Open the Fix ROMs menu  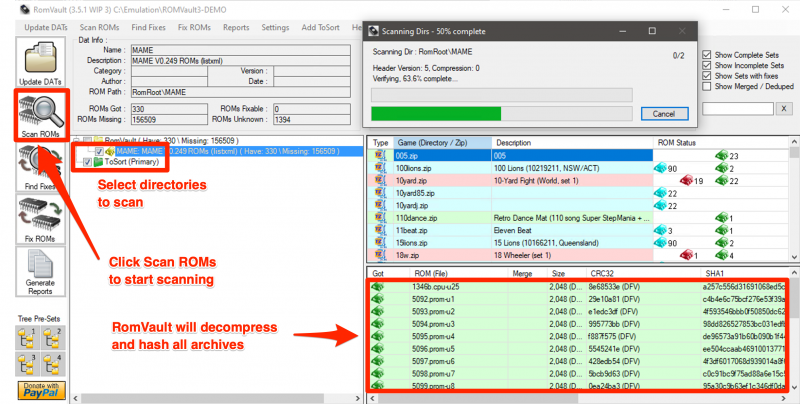(x=194, y=28)
